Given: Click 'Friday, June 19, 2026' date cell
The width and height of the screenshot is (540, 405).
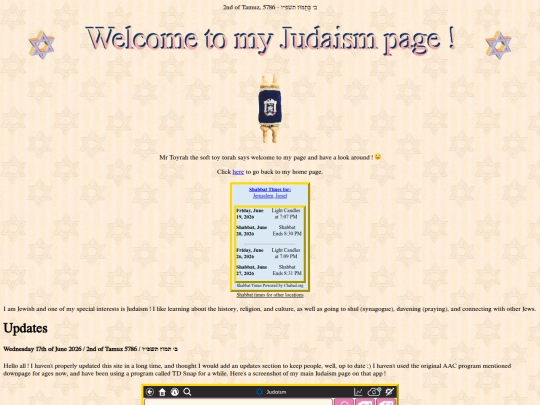Looking at the screenshot, I should (x=250, y=214).
